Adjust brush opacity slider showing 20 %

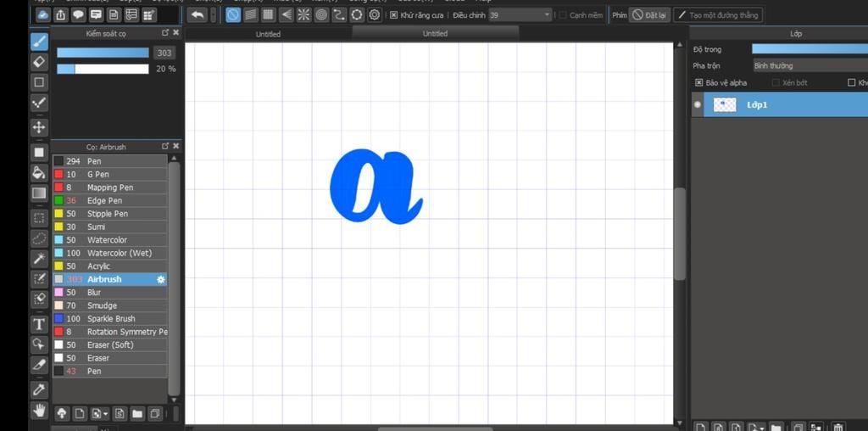(x=103, y=69)
